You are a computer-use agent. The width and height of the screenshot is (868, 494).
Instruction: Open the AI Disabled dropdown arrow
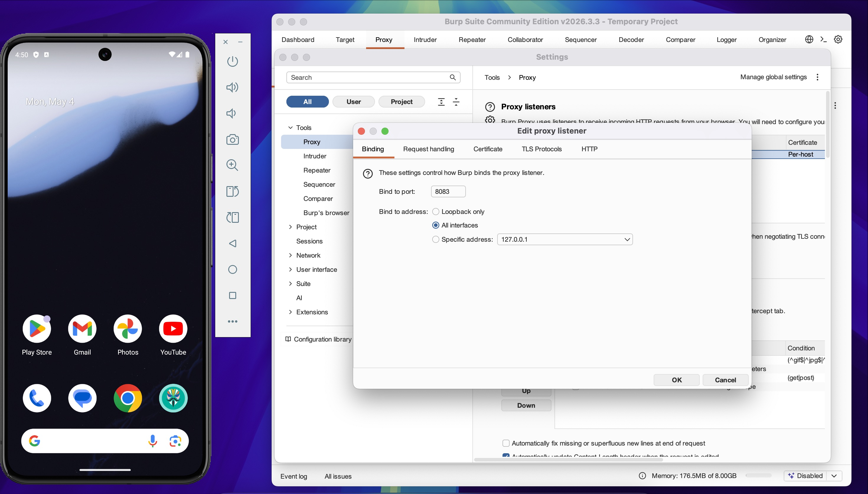[x=834, y=476]
